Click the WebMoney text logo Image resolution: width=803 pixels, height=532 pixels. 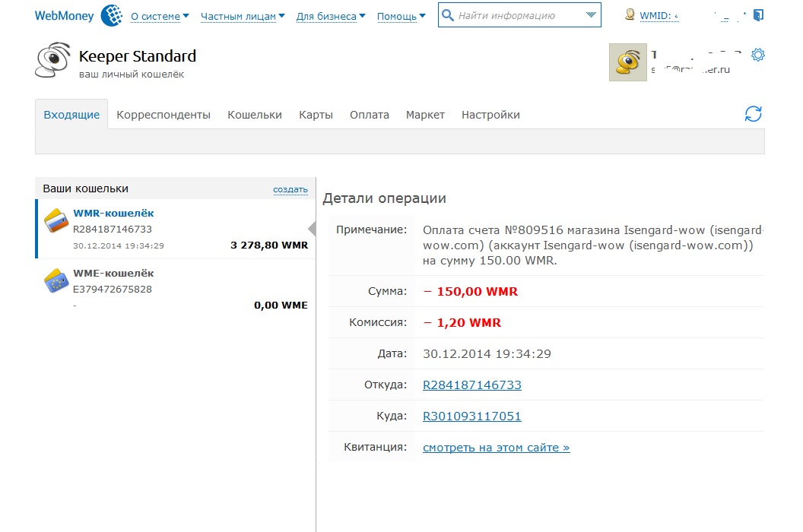(64, 16)
